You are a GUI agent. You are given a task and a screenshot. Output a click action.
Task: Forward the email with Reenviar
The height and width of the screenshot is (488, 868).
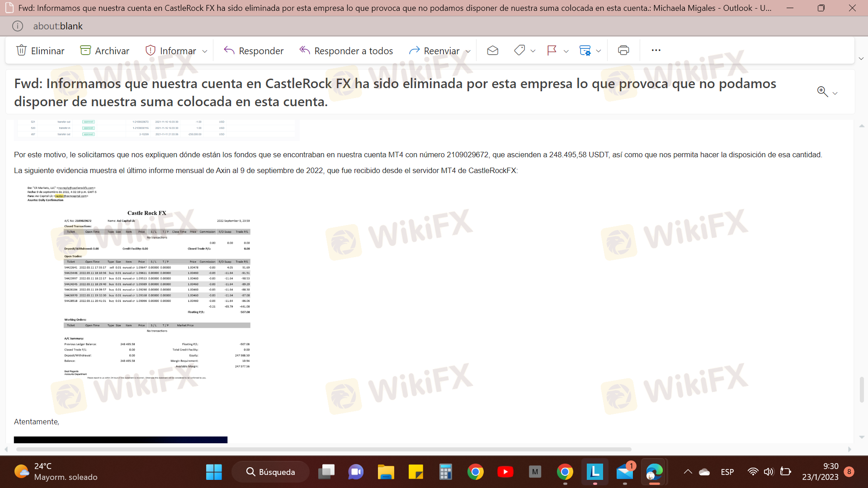pos(434,51)
